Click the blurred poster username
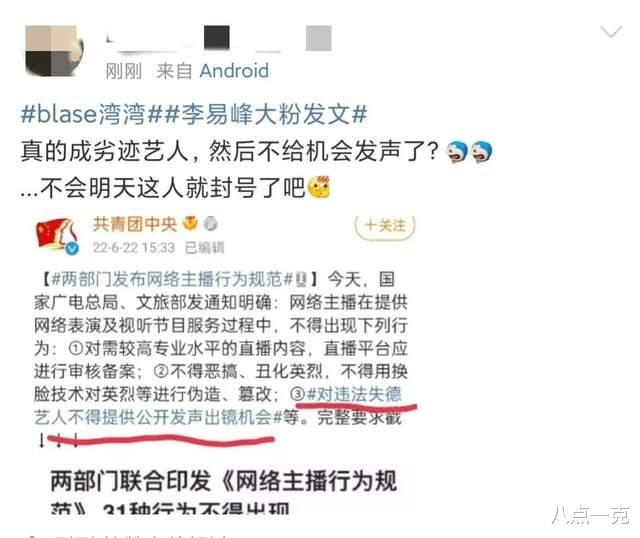Viewport: 640px width, 538px height. [x=218, y=39]
